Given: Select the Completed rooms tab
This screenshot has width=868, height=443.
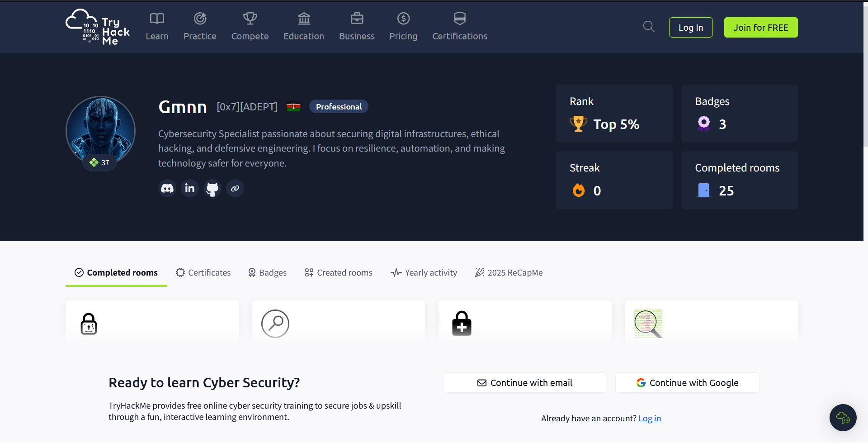Looking at the screenshot, I should click(x=116, y=272).
